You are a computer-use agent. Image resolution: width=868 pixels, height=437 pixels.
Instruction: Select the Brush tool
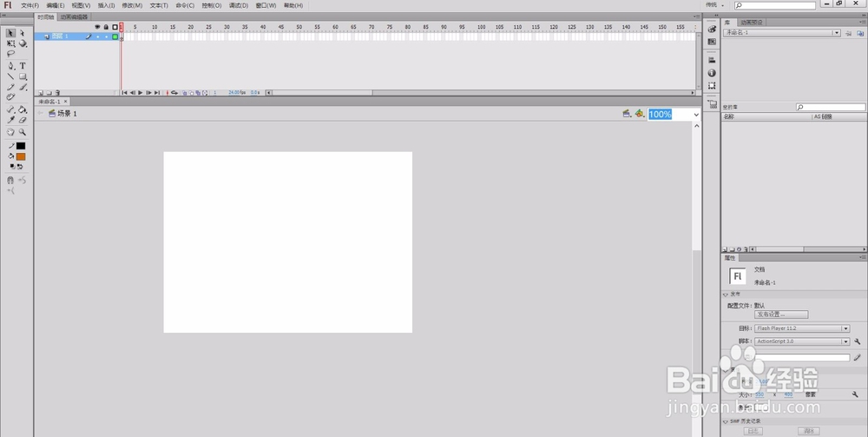pos(23,87)
